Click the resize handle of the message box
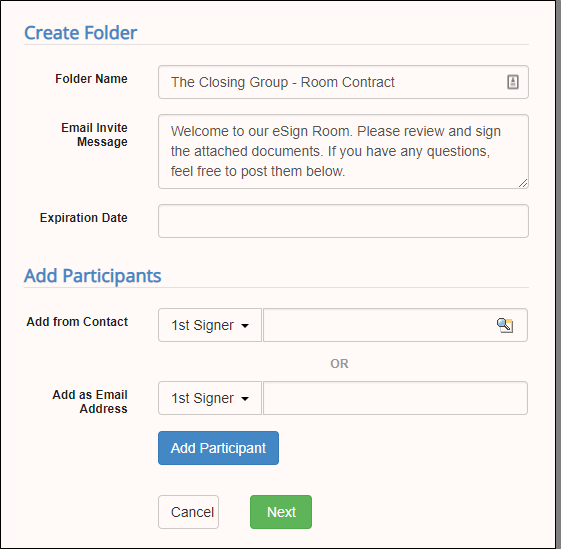 point(523,183)
